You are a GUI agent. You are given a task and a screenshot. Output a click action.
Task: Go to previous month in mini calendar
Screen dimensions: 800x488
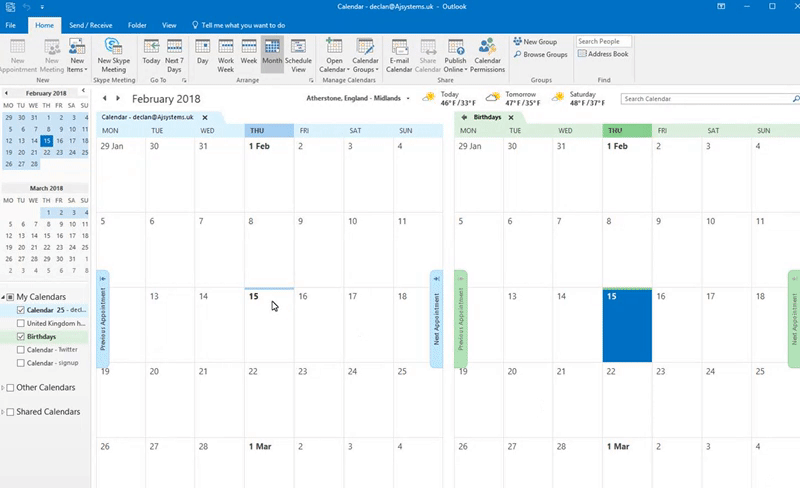point(6,93)
